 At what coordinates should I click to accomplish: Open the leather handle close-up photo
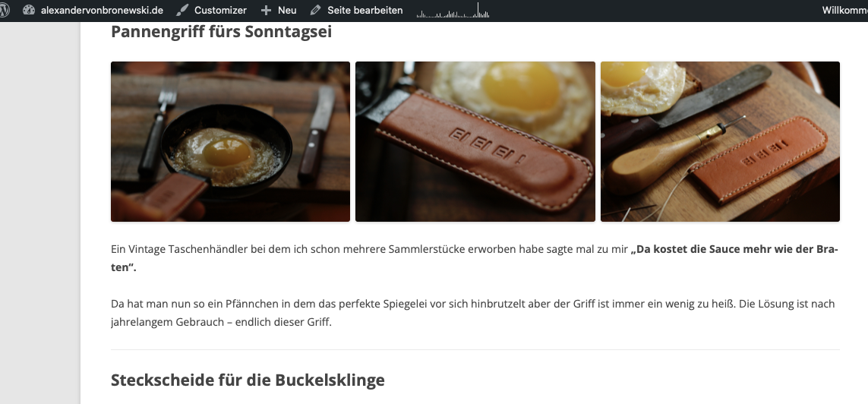(x=475, y=142)
